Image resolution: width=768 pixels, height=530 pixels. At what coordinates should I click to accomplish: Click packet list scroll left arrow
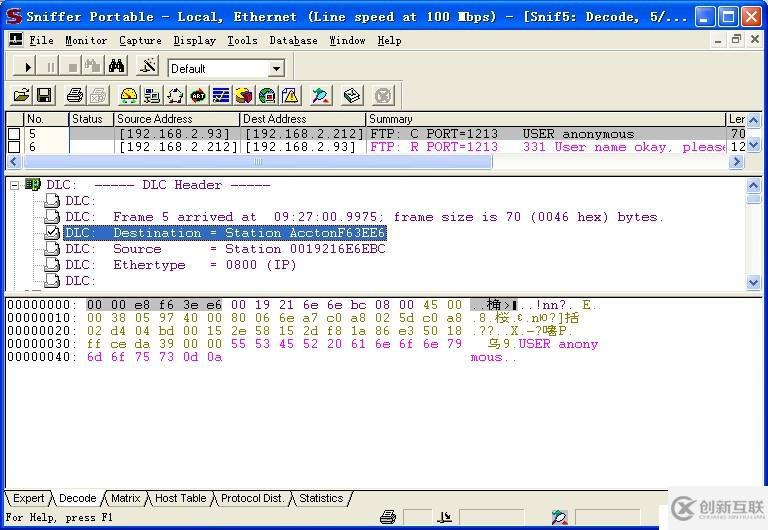click(x=13, y=162)
